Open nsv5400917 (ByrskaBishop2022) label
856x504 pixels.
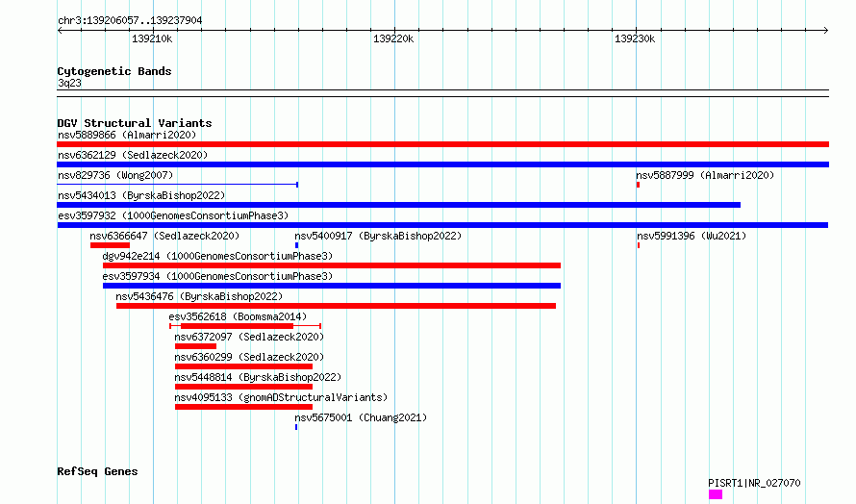pyautogui.click(x=378, y=236)
